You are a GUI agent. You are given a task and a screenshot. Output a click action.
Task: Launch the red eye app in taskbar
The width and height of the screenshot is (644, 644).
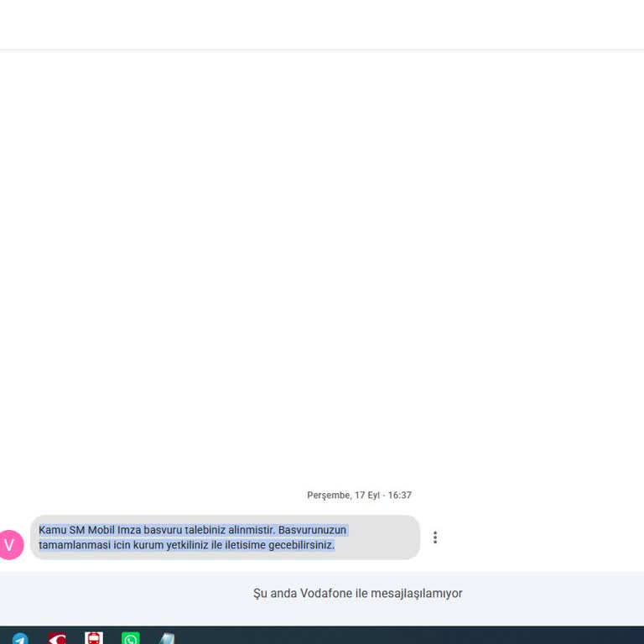[x=57, y=639]
